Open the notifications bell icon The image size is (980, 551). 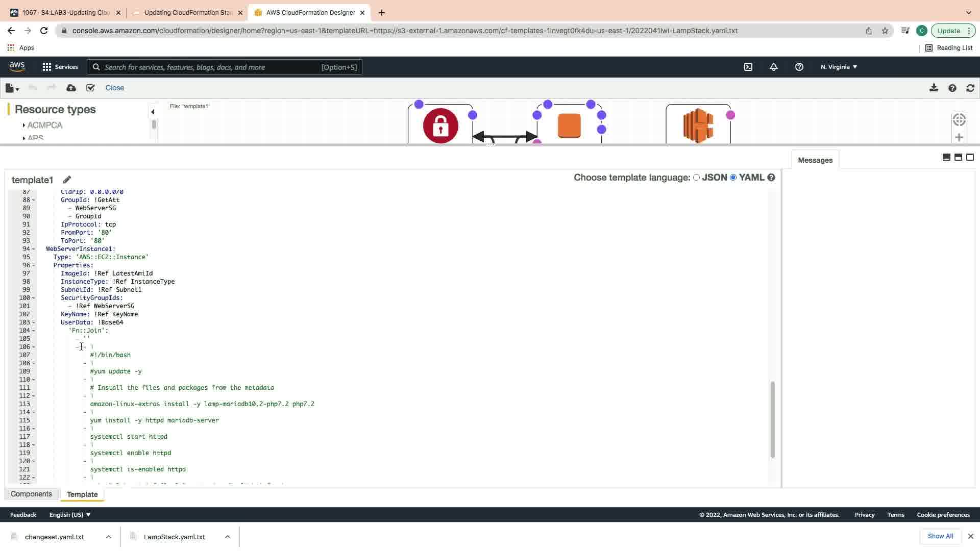(773, 67)
